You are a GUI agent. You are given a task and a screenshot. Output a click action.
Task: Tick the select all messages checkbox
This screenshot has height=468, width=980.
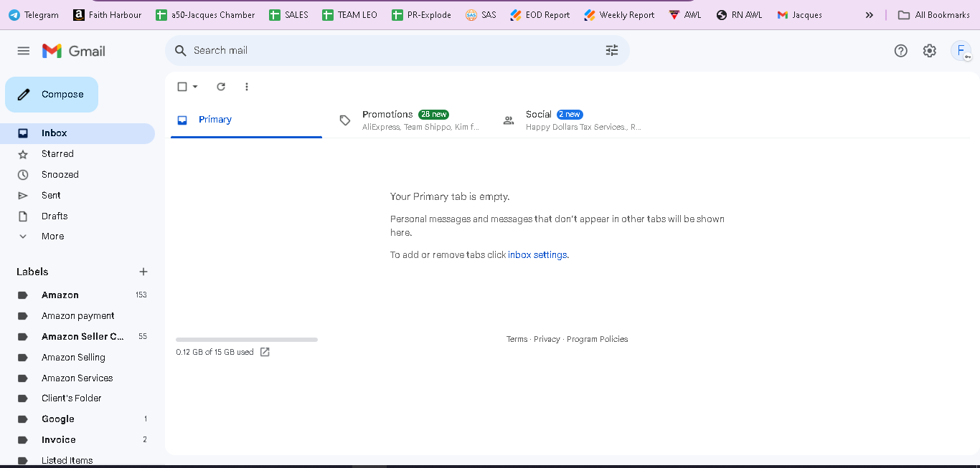[x=182, y=87]
